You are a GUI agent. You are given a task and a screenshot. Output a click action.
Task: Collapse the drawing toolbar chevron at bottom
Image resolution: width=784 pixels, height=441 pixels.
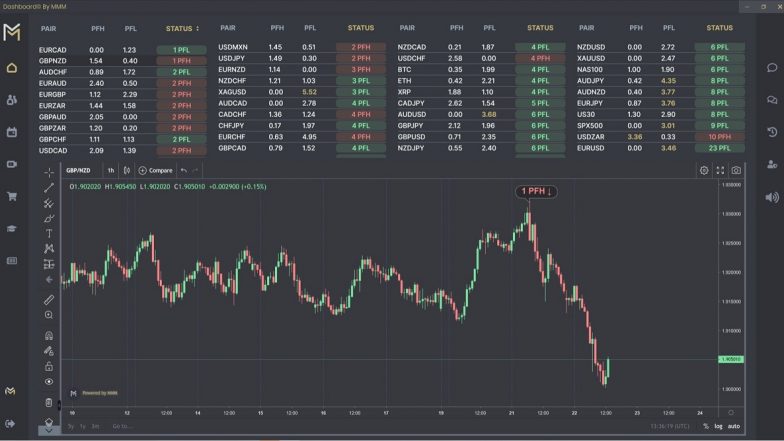tap(49, 430)
